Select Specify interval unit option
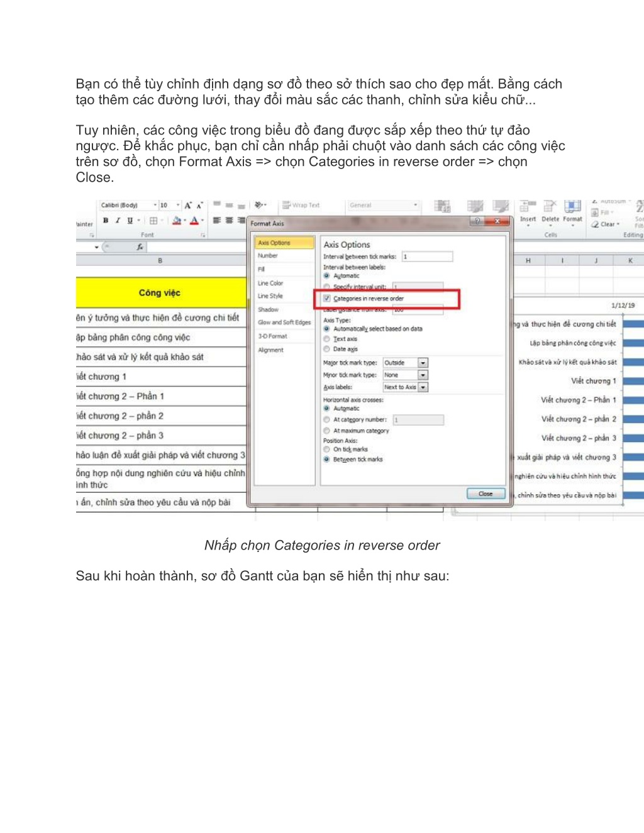The height and width of the screenshot is (833, 644). (326, 287)
